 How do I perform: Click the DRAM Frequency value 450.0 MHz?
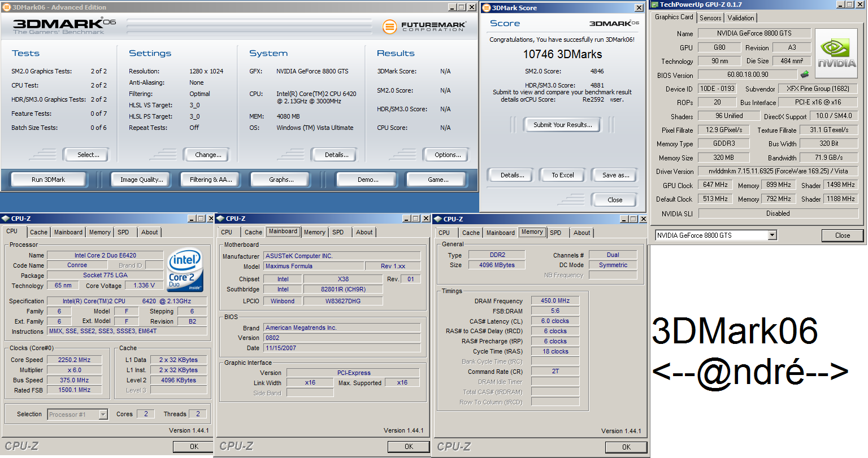[555, 301]
